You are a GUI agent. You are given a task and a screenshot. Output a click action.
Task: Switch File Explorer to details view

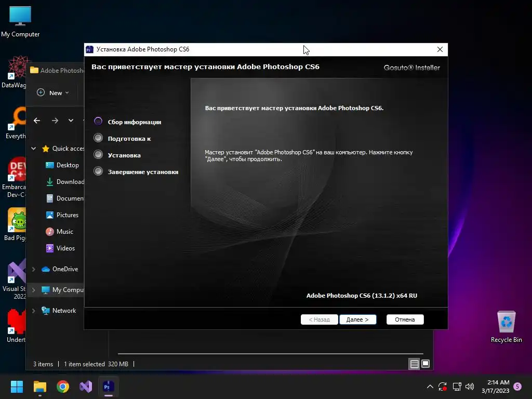click(414, 364)
